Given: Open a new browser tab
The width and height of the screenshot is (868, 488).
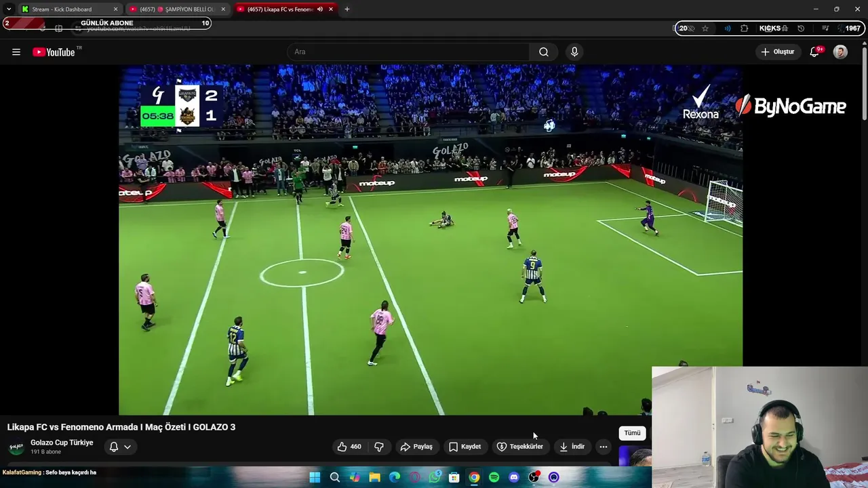Looking at the screenshot, I should point(347,9).
